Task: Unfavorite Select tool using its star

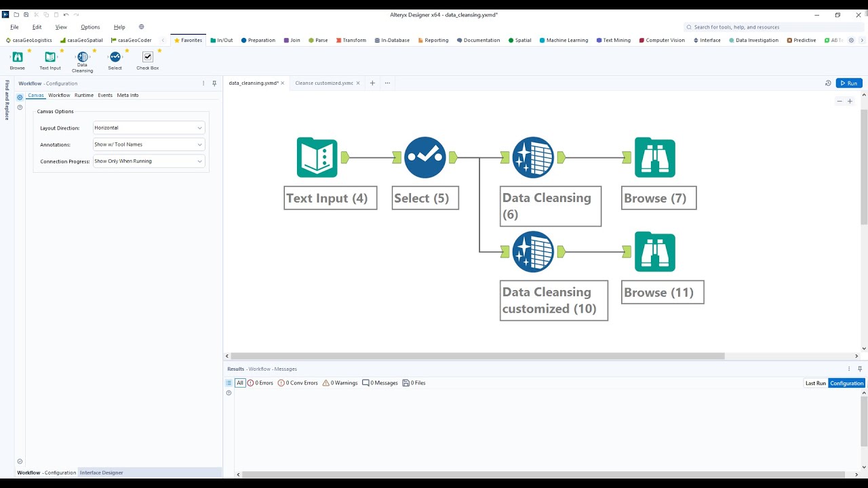Action: pos(127,50)
